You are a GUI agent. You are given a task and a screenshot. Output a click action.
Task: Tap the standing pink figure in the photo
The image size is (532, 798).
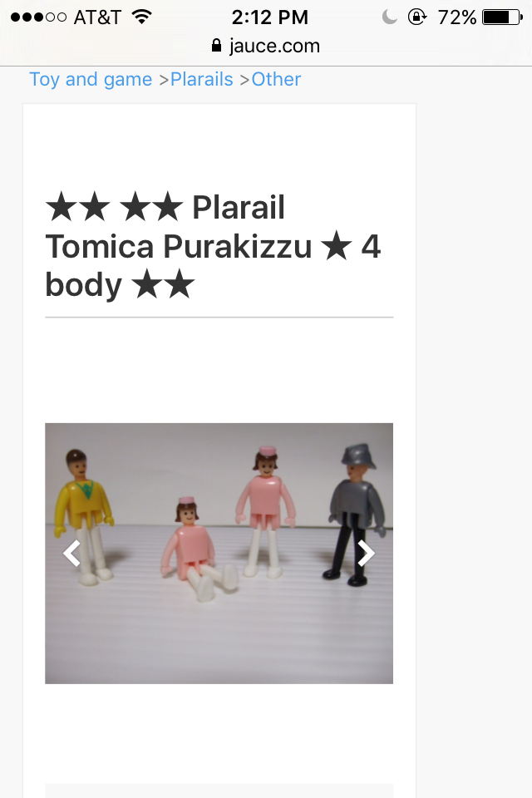tap(266, 511)
